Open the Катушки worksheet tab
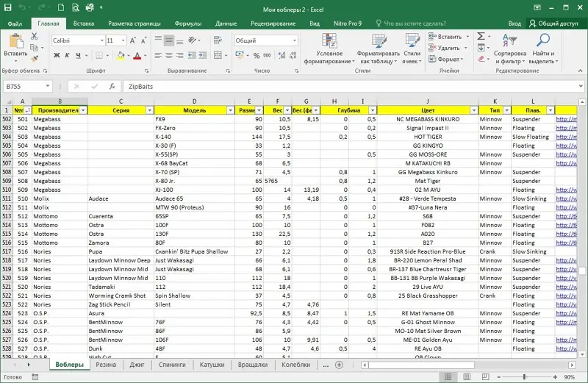This screenshot has width=588, height=383. tap(212, 365)
